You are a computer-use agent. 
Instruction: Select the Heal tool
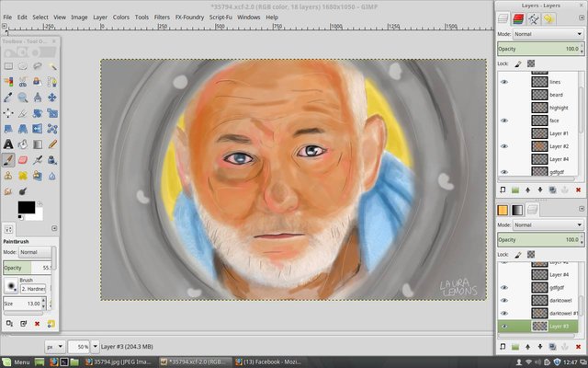23,176
